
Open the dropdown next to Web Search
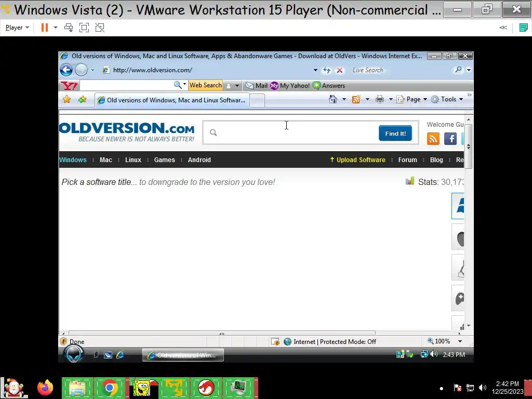click(x=237, y=86)
